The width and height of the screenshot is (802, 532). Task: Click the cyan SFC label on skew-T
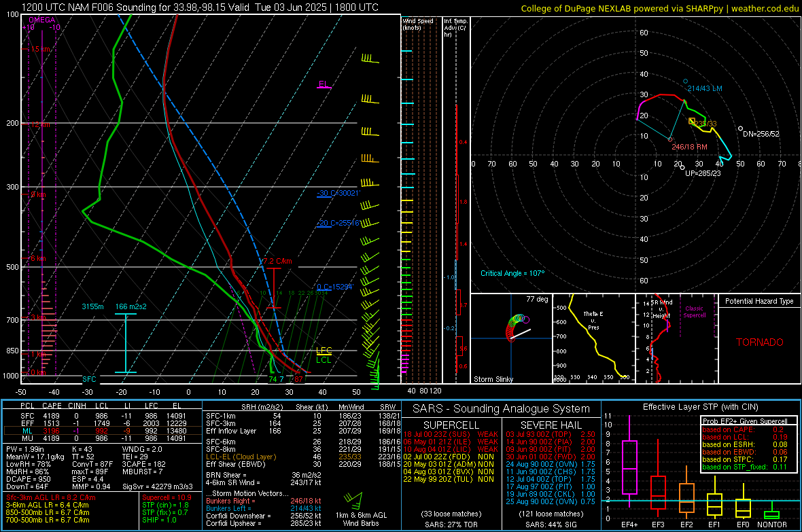tap(89, 379)
